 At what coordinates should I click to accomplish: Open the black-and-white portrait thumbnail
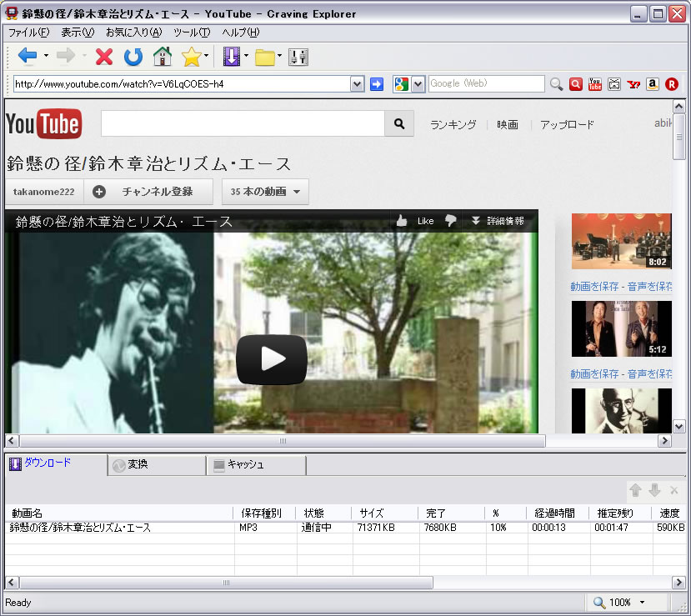coord(621,411)
